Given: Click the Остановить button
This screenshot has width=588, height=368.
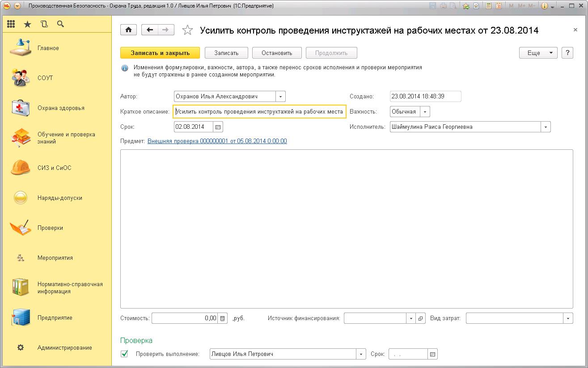Looking at the screenshot, I should (x=277, y=53).
